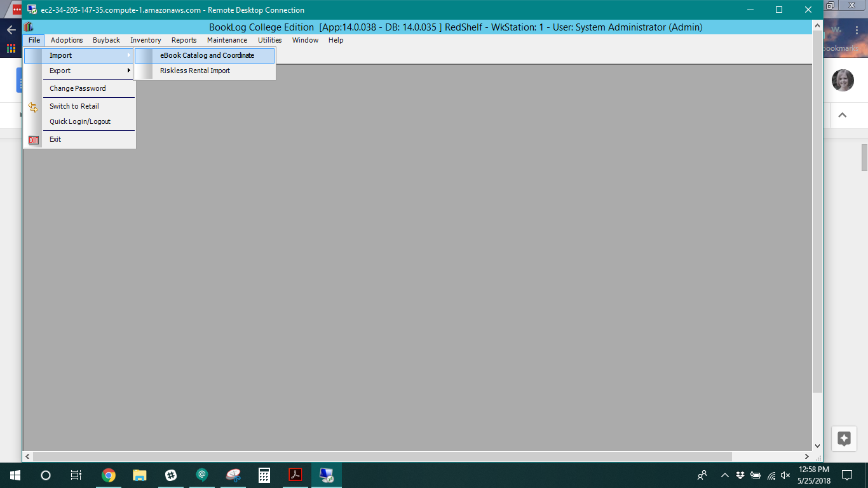
Task: Expand the Import submenu
Action: [x=79, y=55]
